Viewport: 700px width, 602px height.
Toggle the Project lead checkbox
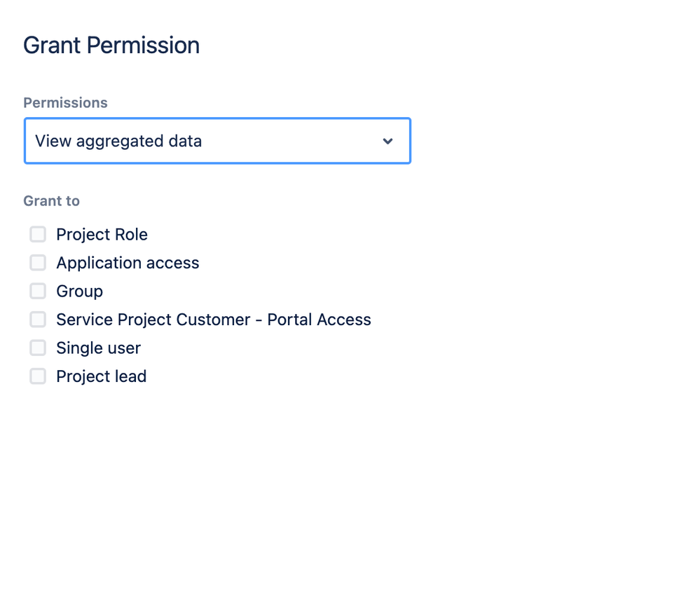click(38, 376)
